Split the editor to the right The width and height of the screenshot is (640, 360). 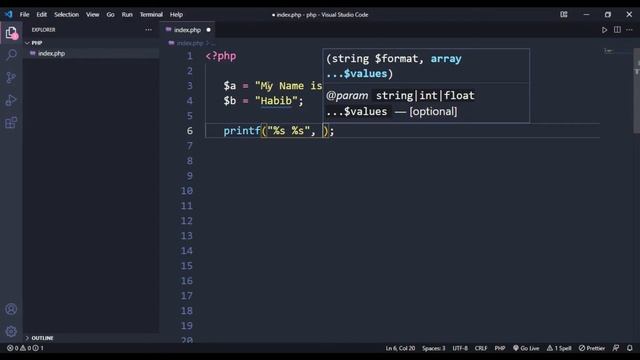click(x=617, y=30)
